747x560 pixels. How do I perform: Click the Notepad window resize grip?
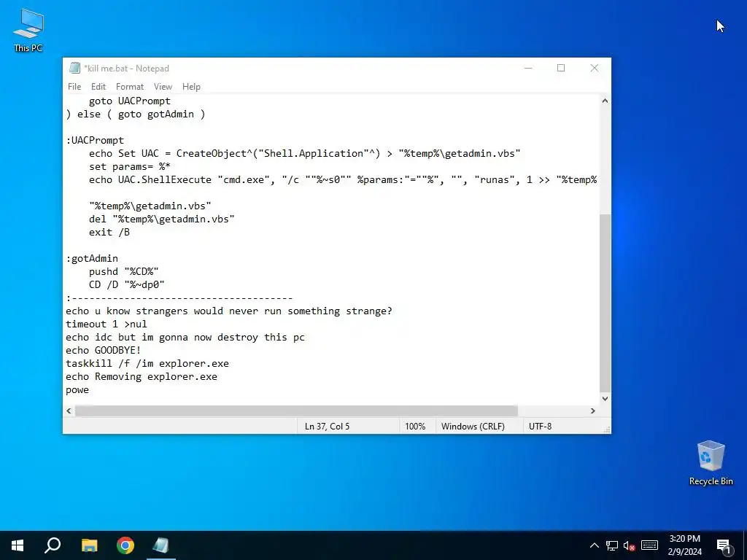[606, 429]
